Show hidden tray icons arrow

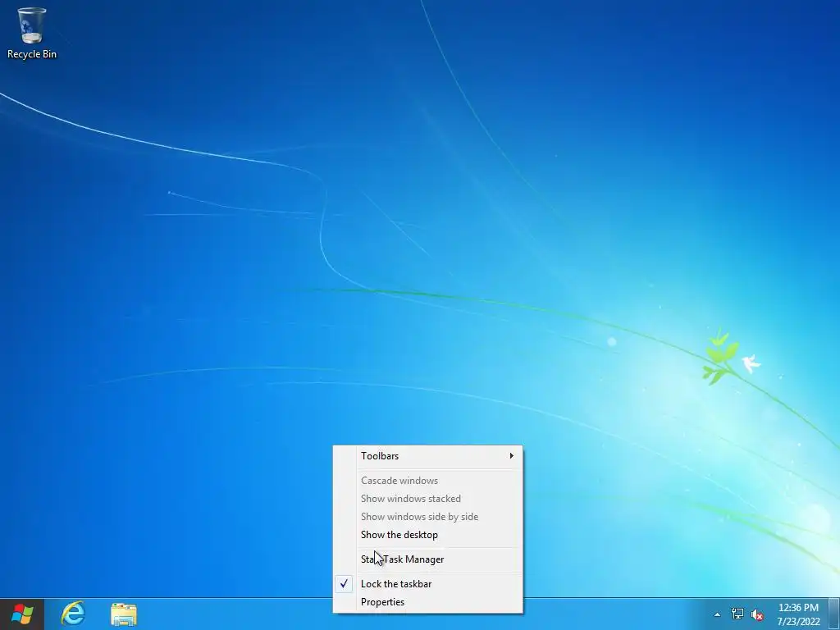[x=717, y=614]
